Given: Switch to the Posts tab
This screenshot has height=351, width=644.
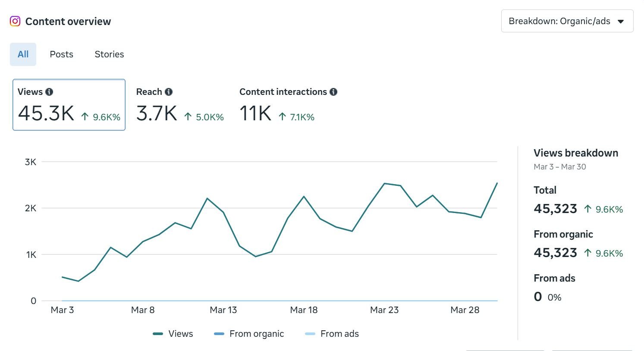Looking at the screenshot, I should pos(61,54).
